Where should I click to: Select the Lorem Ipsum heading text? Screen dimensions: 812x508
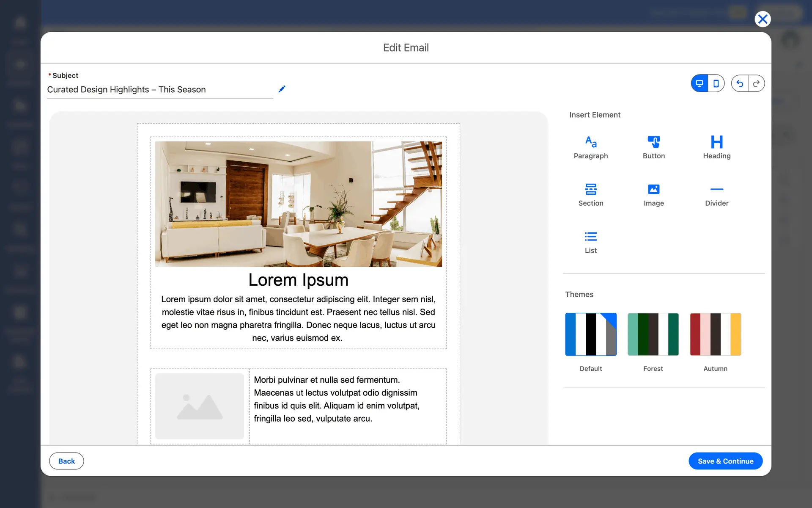298,280
